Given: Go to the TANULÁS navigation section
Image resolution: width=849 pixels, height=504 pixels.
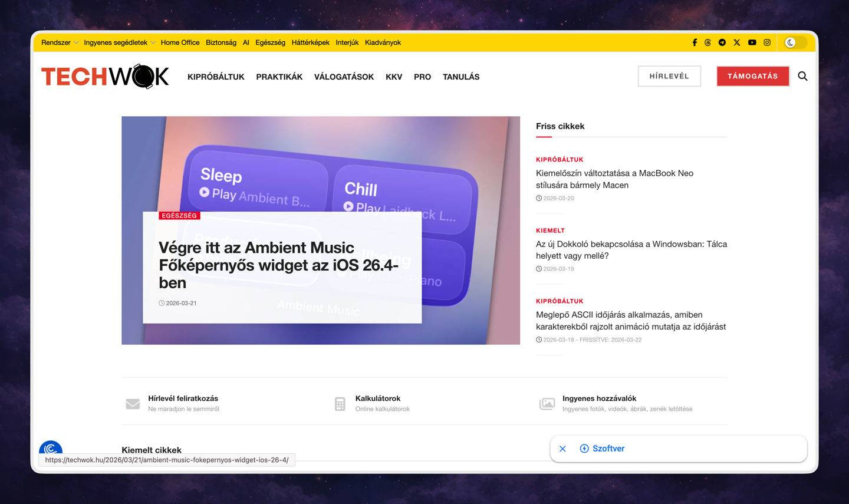Looking at the screenshot, I should (x=461, y=77).
